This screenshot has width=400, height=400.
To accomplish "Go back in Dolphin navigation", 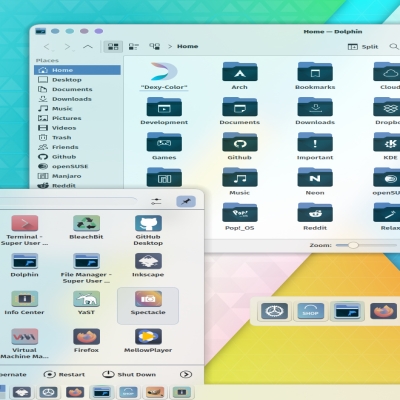I will click(x=47, y=47).
